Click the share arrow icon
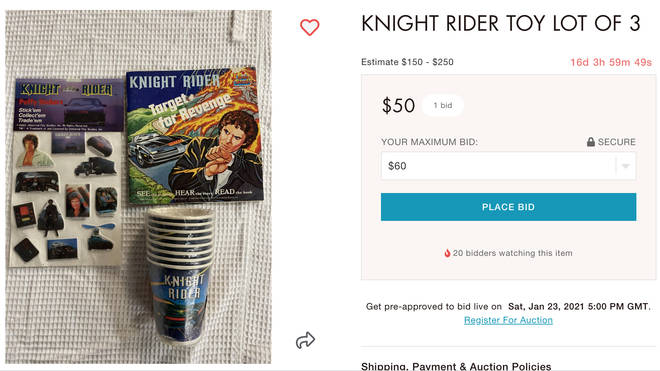Screen dimensions: 660x371 305,340
